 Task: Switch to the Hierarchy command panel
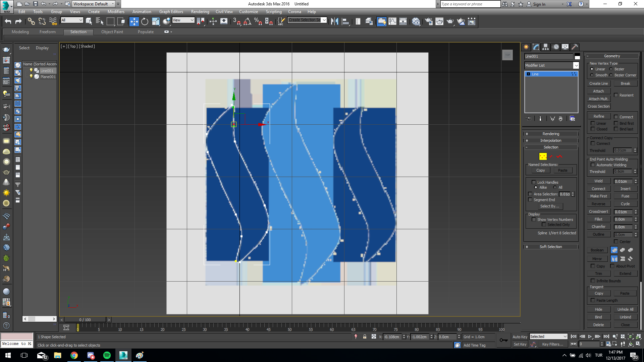coord(546,47)
